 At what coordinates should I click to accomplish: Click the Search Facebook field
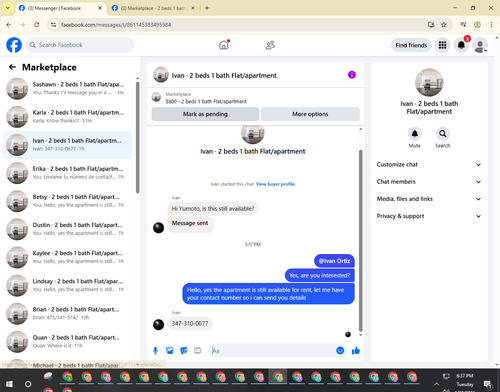tap(80, 45)
